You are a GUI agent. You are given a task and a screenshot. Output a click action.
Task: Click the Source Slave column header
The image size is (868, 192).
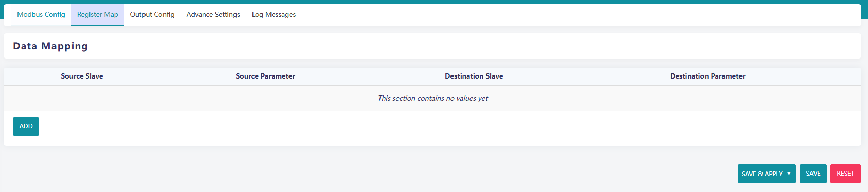tap(82, 76)
